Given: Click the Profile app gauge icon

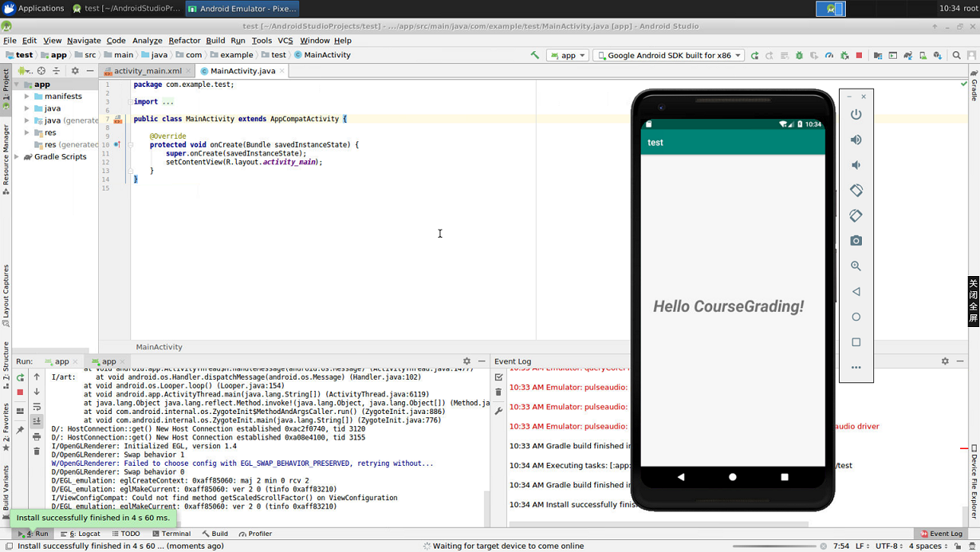Looking at the screenshot, I should tap(829, 56).
